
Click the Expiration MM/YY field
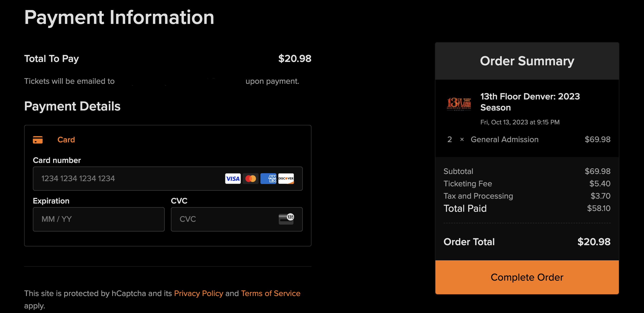(x=99, y=219)
